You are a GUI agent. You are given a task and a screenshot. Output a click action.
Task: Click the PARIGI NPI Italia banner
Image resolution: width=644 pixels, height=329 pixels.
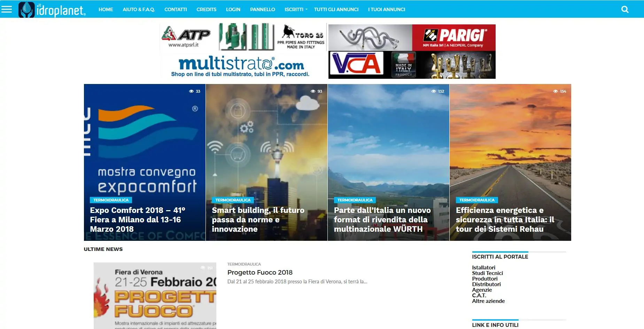click(x=412, y=37)
